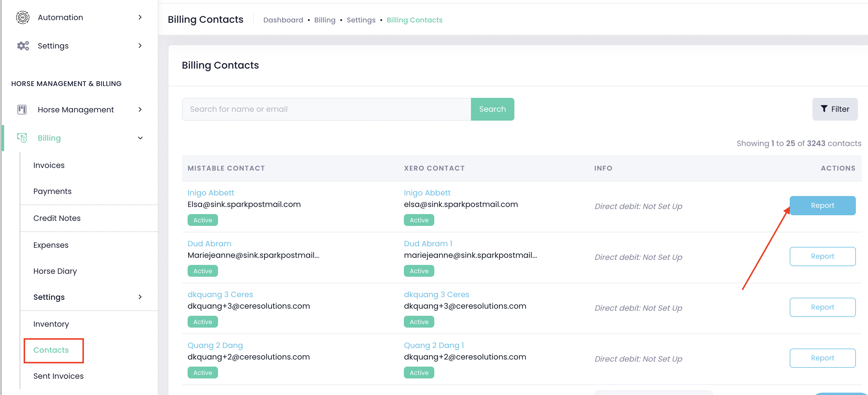868x395 pixels.
Task: Click the Dashboard breadcrumb link
Action: 283,20
